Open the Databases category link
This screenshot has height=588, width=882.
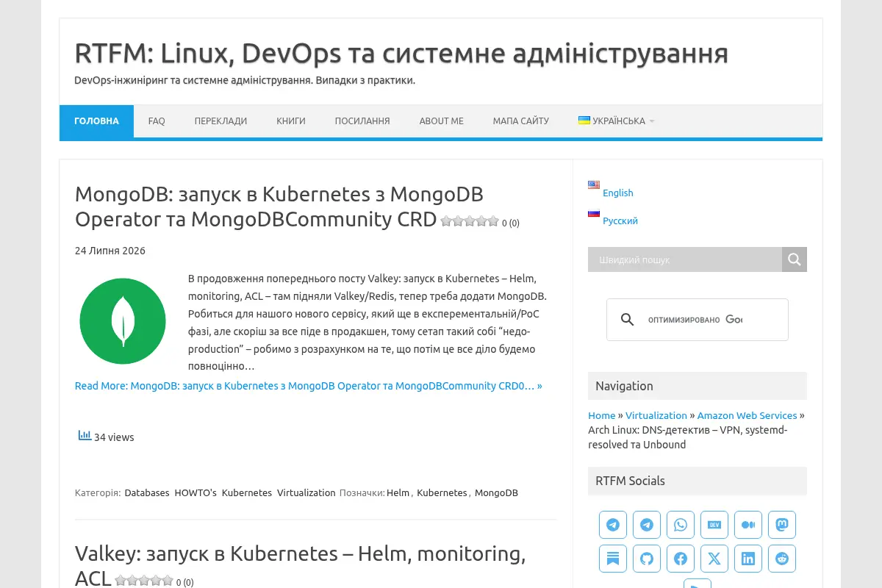(x=147, y=492)
